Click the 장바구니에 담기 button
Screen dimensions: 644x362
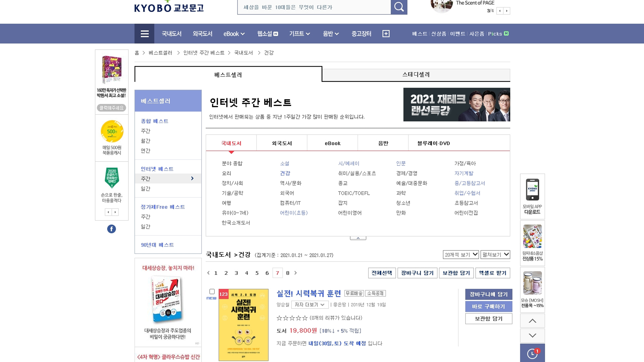tap(488, 294)
